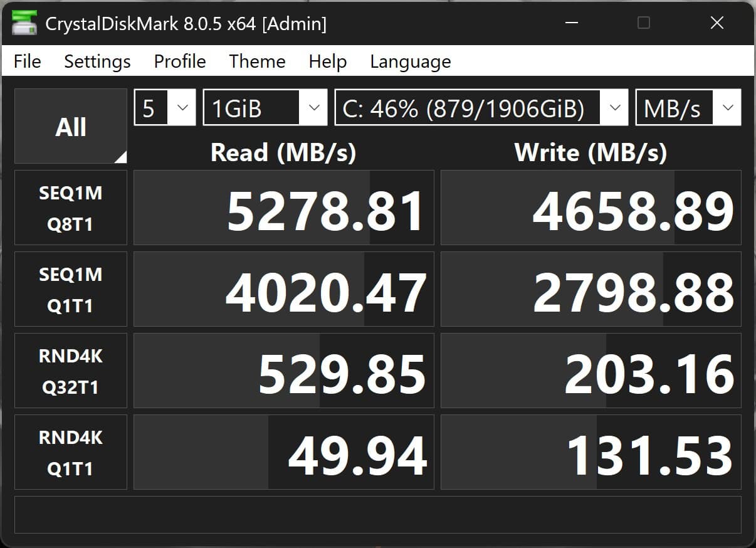The width and height of the screenshot is (756, 548).
Task: Open the C: drive selection dropdown
Action: [481, 107]
